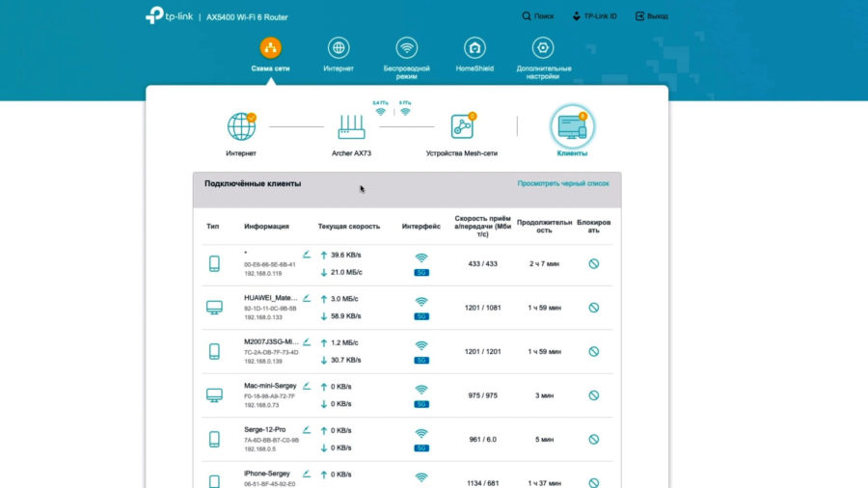Open TP-Link ID login
Viewport: 868px width, 488px height.
594,16
